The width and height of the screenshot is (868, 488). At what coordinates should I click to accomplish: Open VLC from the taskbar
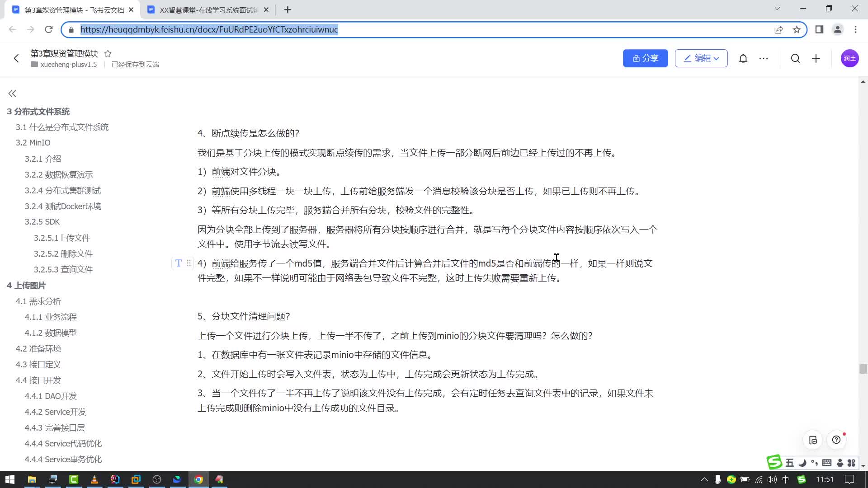click(94, 479)
